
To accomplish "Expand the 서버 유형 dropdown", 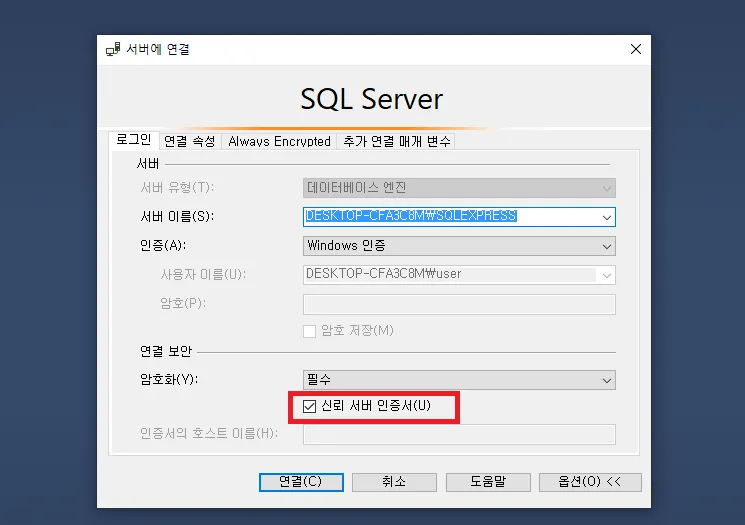I will pyautogui.click(x=459, y=188).
